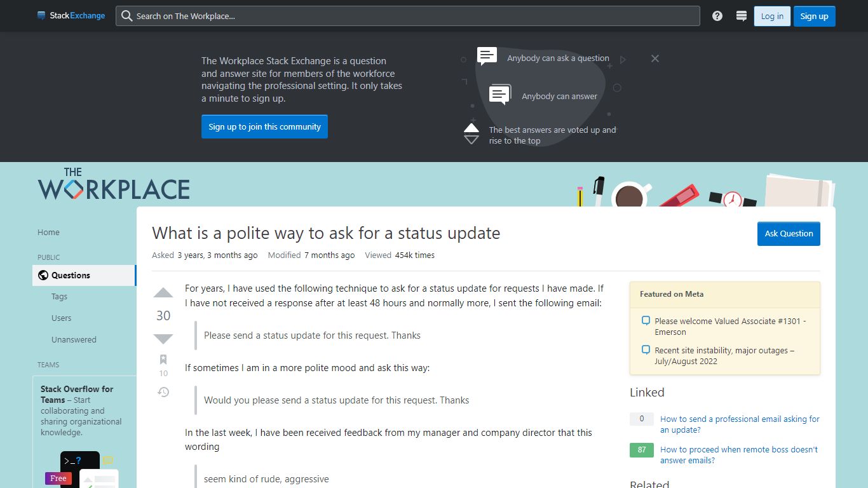
Task: Click the vote score 0 badge
Action: pos(642,419)
